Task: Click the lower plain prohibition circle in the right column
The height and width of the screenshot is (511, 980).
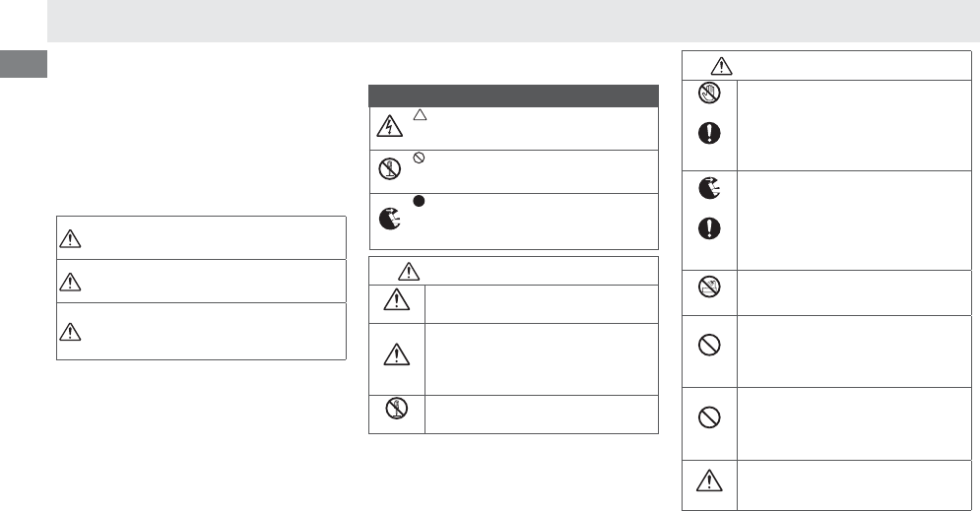Action: (709, 418)
